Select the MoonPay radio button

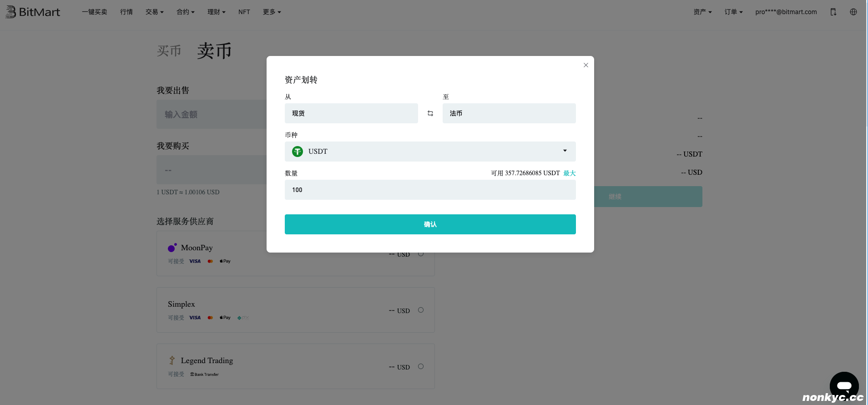421,253
